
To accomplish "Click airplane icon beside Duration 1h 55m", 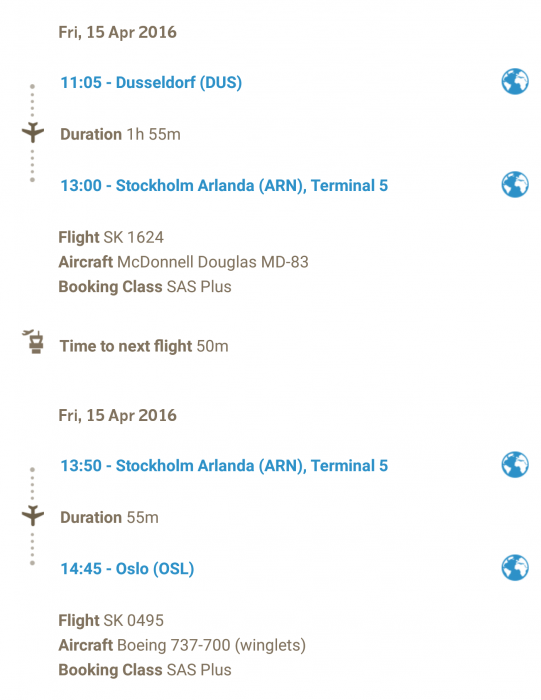I will [x=33, y=132].
